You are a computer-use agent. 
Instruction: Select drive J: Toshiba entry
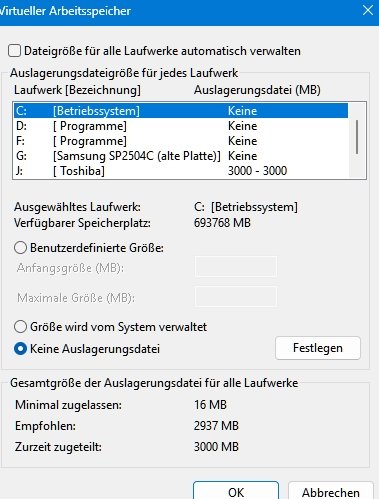click(181, 171)
